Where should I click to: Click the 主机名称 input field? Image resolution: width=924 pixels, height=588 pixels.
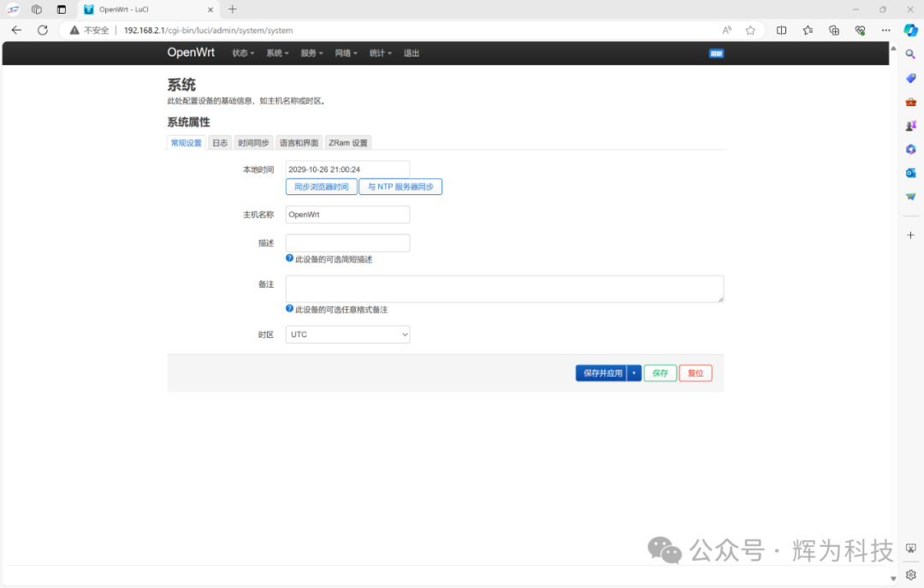(x=347, y=214)
